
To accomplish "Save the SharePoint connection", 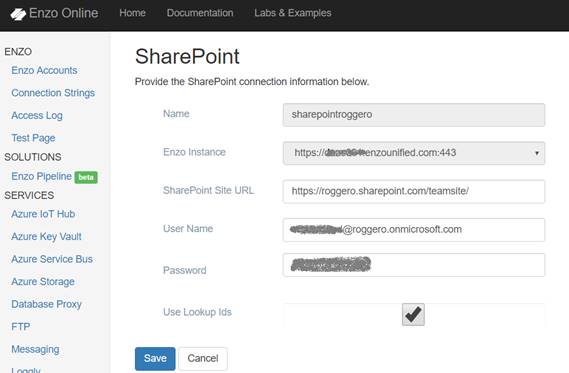I will [155, 358].
